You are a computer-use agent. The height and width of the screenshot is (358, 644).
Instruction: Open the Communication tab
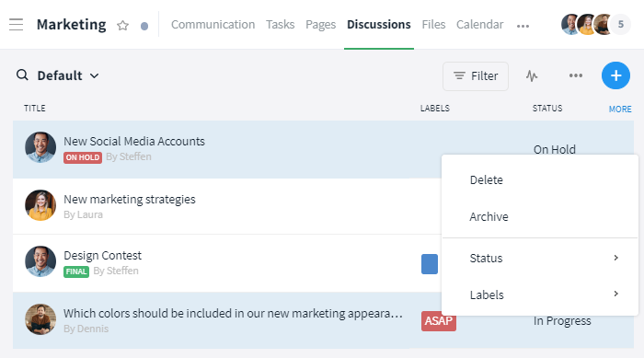213,25
